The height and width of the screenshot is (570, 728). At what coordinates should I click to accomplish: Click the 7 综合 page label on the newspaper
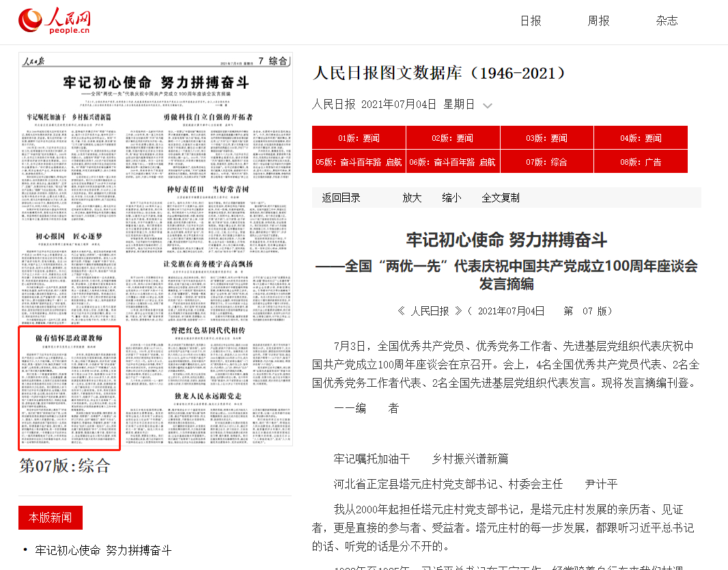pos(274,61)
